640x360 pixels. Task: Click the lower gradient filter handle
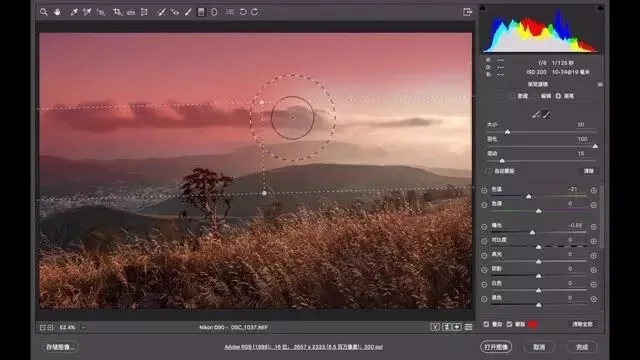click(264, 193)
